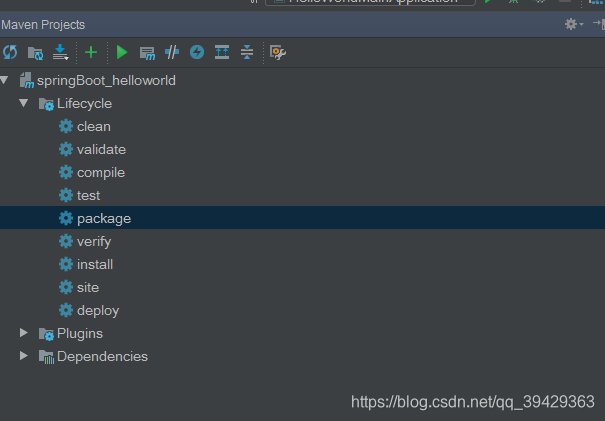The width and height of the screenshot is (605, 421).
Task: Execute Maven goal icon
Action: tap(147, 53)
